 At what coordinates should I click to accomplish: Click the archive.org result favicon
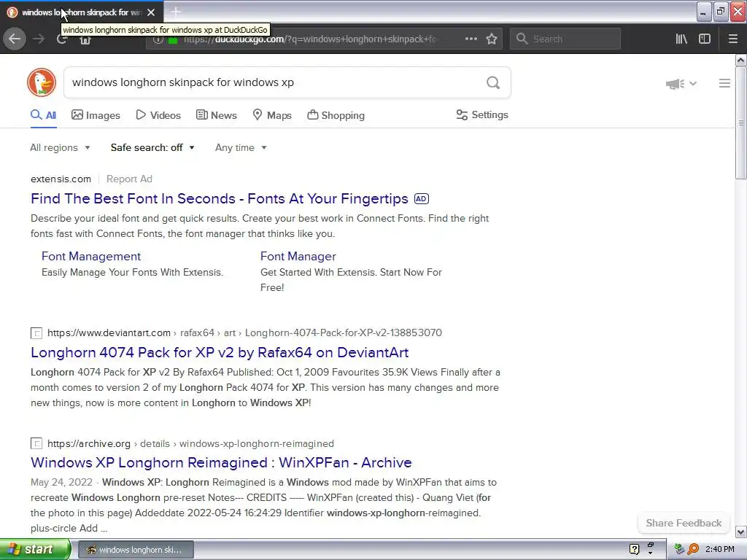click(x=36, y=444)
